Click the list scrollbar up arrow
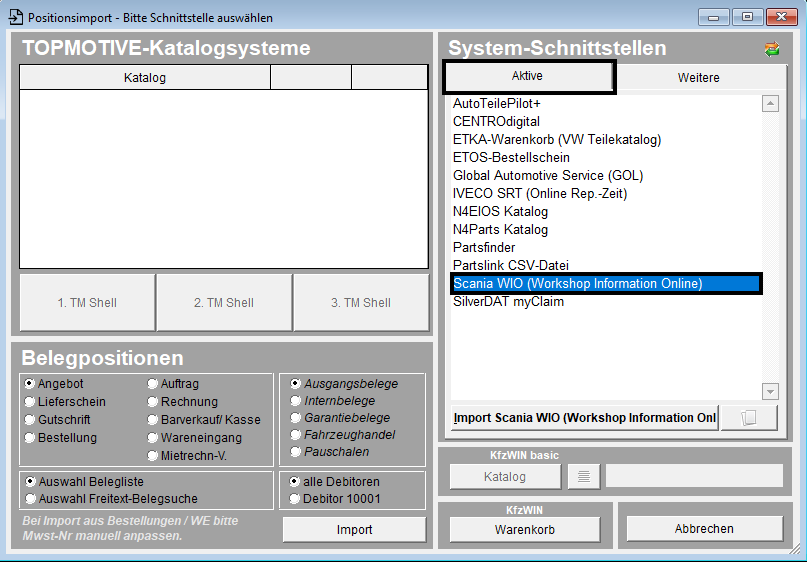This screenshot has height=562, width=807. point(770,103)
